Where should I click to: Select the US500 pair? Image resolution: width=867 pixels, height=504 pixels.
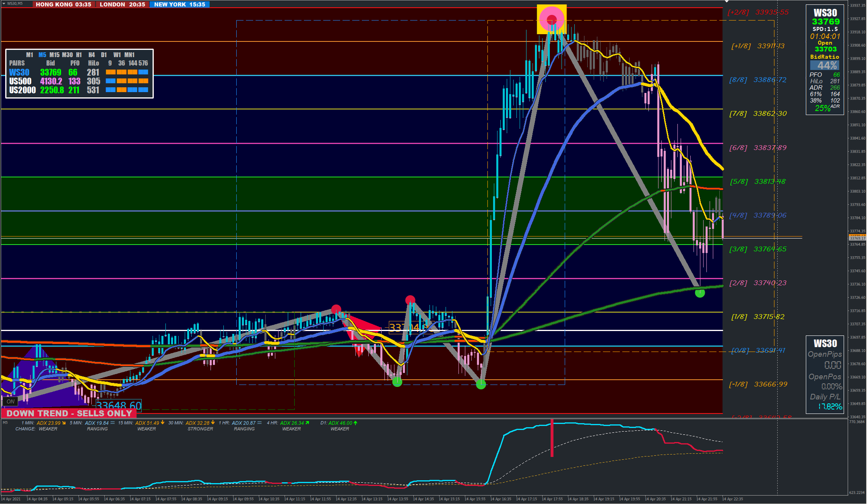coord(20,81)
